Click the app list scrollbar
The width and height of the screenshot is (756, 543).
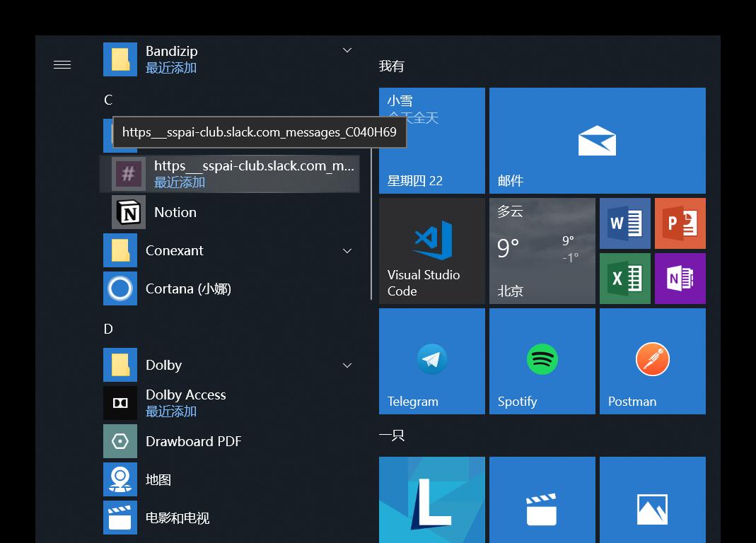(x=371, y=224)
